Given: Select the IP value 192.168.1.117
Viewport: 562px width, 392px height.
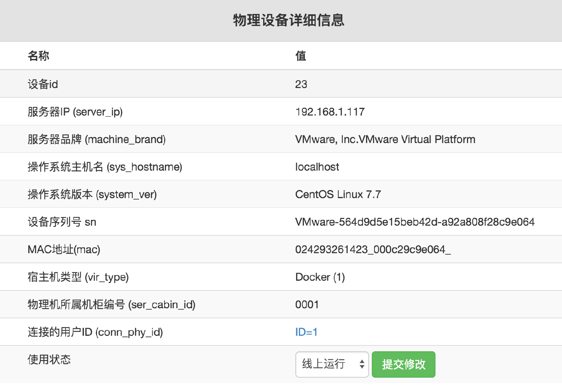Looking at the screenshot, I should pyautogui.click(x=330, y=112).
